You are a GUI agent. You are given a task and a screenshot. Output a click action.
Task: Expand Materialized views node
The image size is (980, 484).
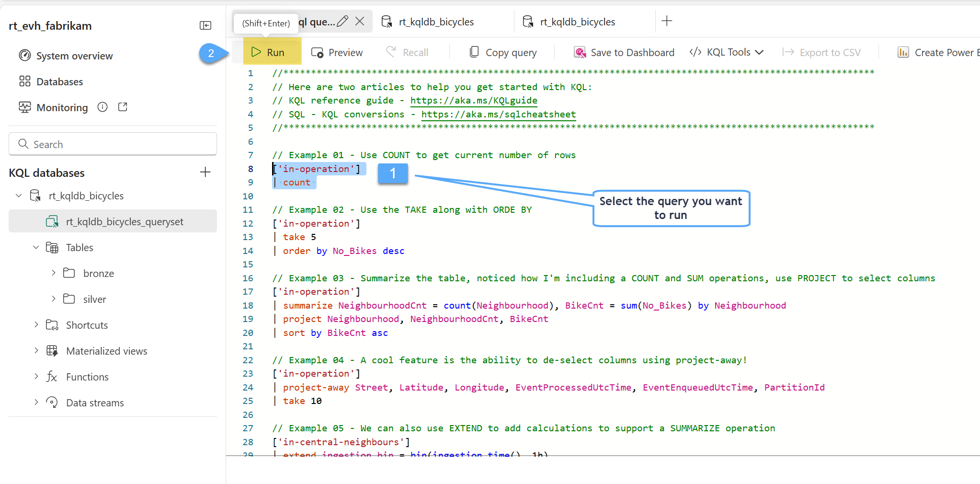tap(36, 351)
